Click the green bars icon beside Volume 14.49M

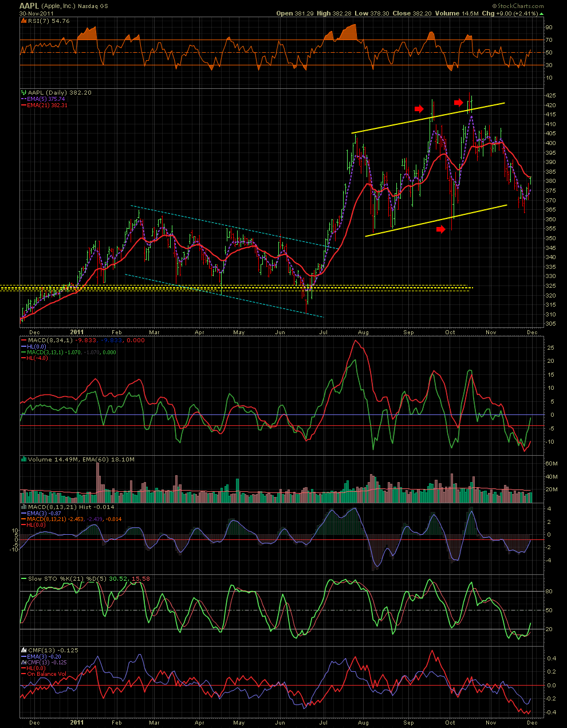(x=23, y=459)
